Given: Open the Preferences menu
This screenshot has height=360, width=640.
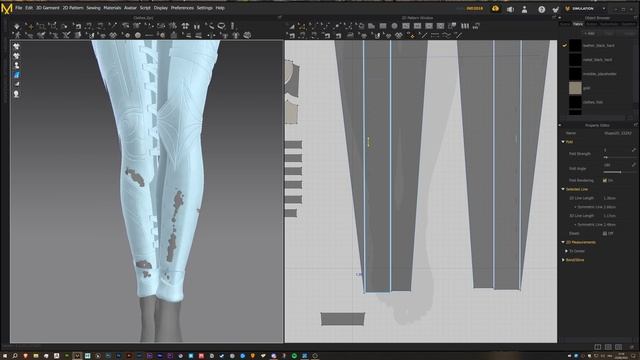Looking at the screenshot, I should (x=182, y=8).
